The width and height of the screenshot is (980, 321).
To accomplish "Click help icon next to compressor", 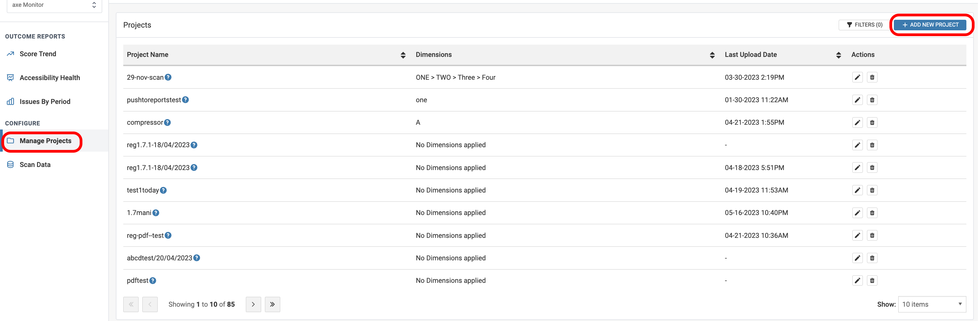I will tap(168, 123).
